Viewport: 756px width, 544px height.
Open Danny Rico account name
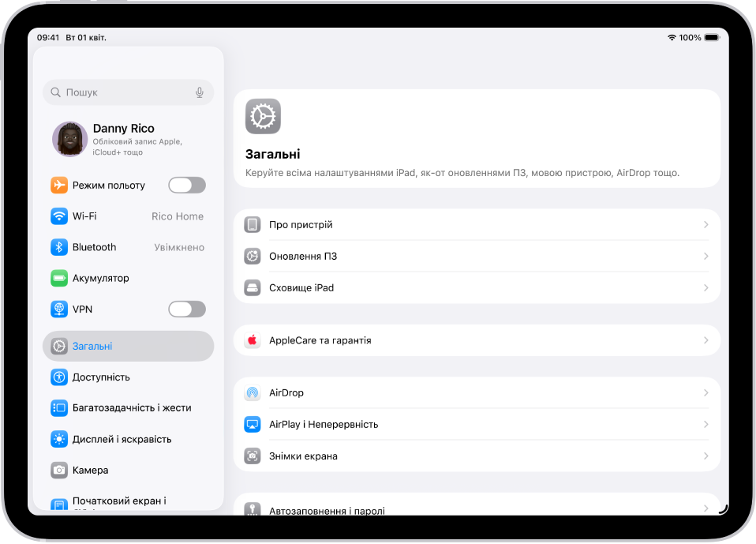(x=123, y=128)
